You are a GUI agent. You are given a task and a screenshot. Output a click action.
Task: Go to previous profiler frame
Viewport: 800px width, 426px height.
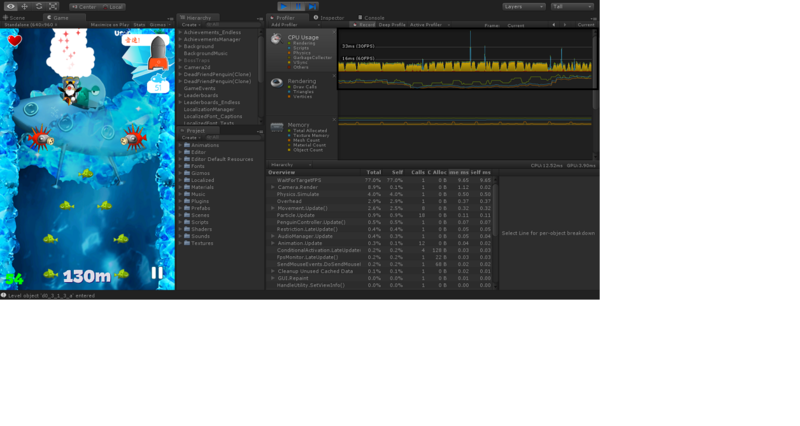click(554, 24)
